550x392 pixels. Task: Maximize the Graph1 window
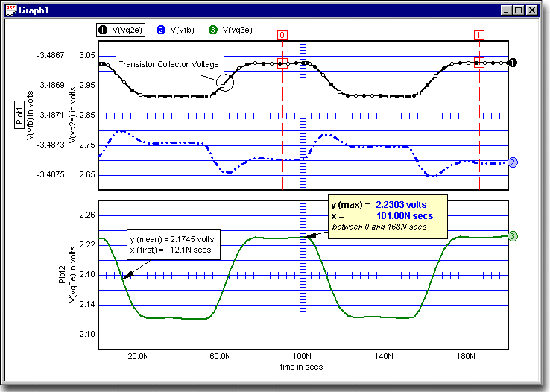[x=517, y=12]
